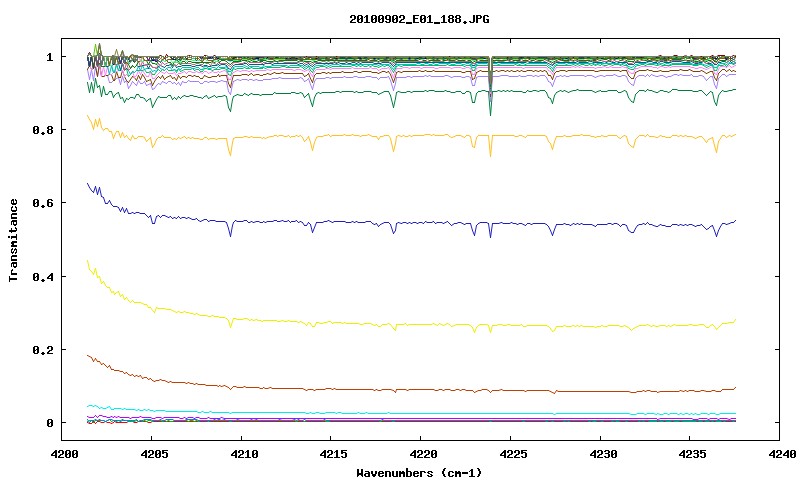Click the plot title 20100902_E01_188.JPG

click(419, 19)
